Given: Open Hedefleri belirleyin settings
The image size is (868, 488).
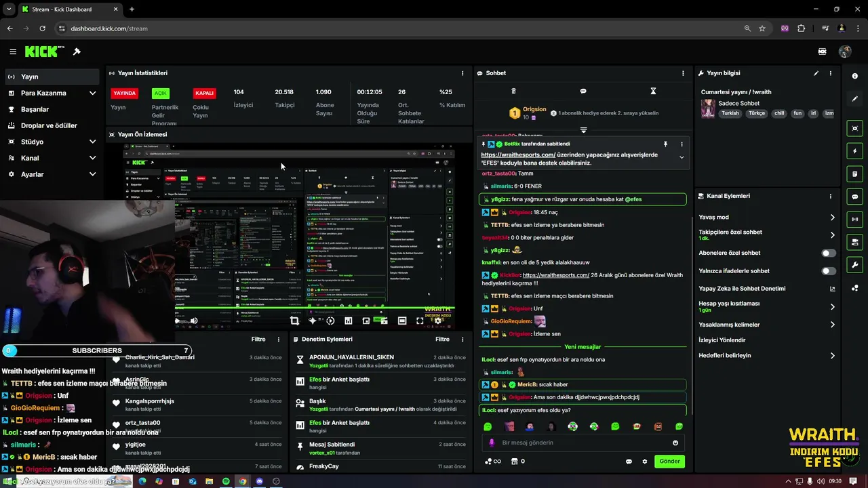Looking at the screenshot, I should 766,355.
